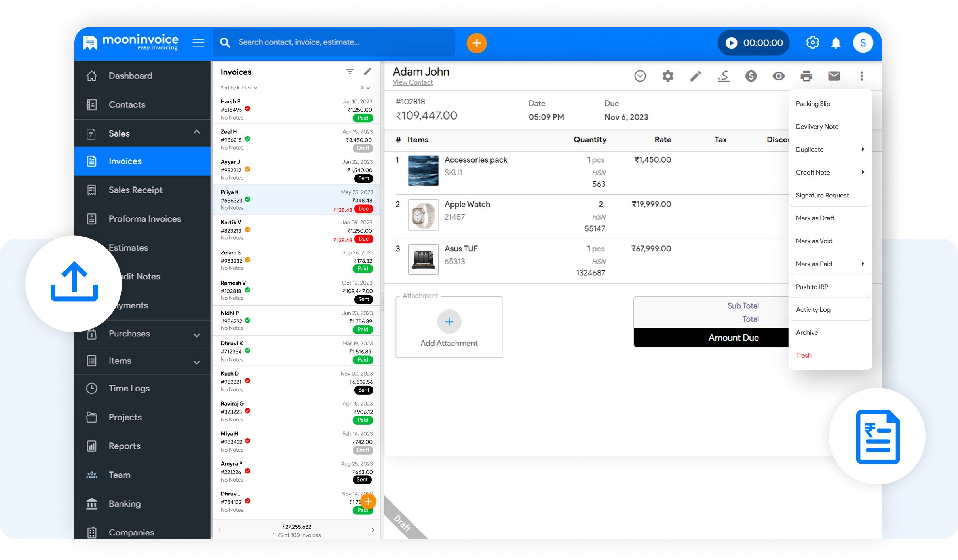Viewport: 958px width, 560px height.
Task: Start the time tracker play button
Action: [x=731, y=43]
